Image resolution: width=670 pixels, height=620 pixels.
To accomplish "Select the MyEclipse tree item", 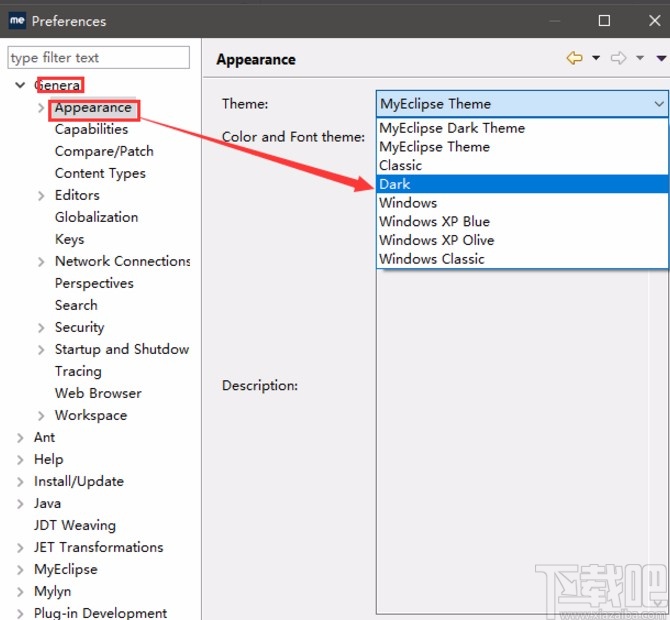I will (x=66, y=570).
